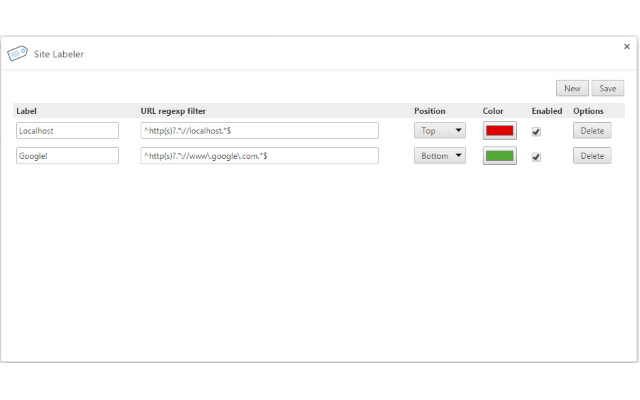
Task: Close the Site Labeler dialog
Action: pyautogui.click(x=626, y=46)
